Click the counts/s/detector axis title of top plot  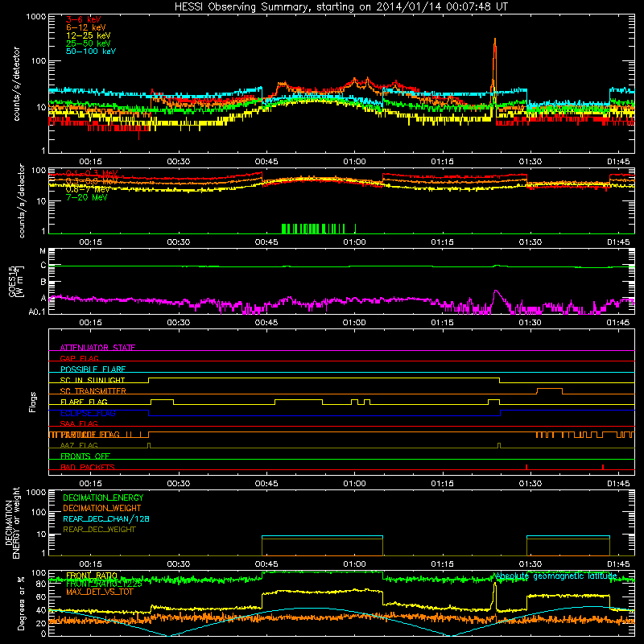(x=17, y=84)
